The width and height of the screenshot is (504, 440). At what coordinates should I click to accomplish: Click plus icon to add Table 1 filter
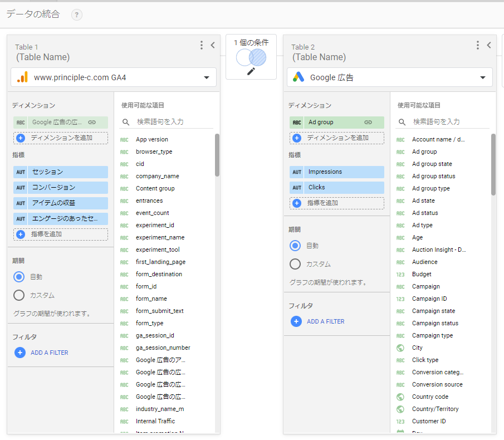click(20, 353)
